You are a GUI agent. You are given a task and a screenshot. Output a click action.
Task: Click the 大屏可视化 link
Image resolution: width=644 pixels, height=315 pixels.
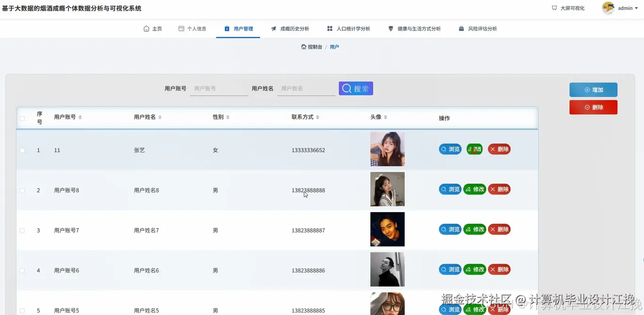(568, 8)
